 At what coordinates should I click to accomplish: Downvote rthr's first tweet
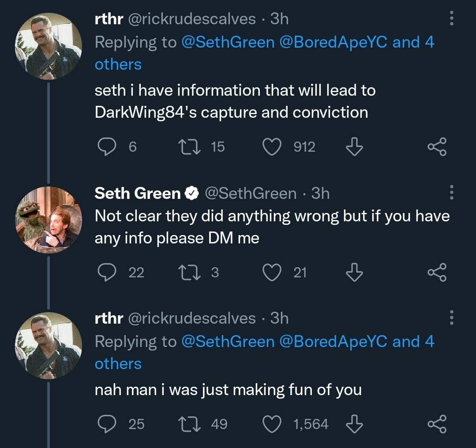click(x=354, y=146)
